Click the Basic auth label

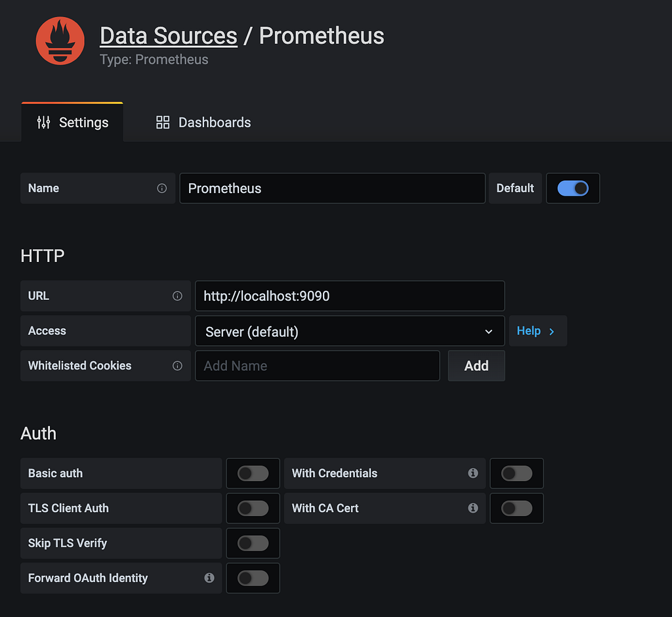click(55, 473)
